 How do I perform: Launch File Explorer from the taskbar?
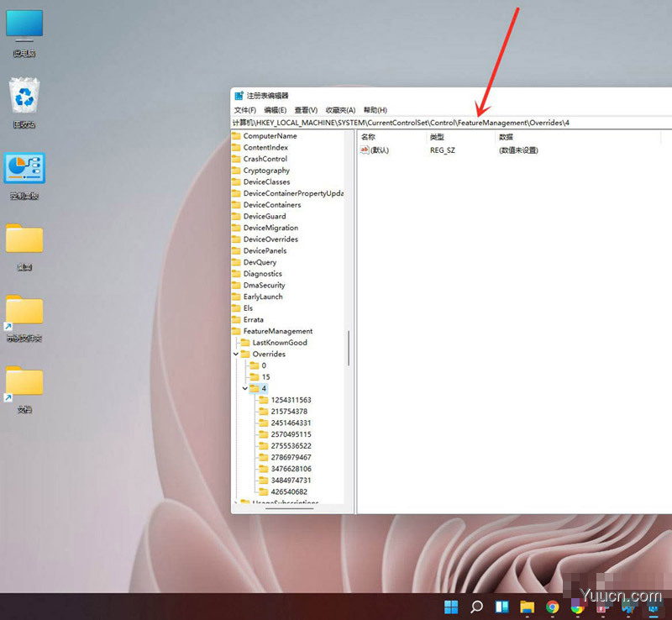(527, 607)
